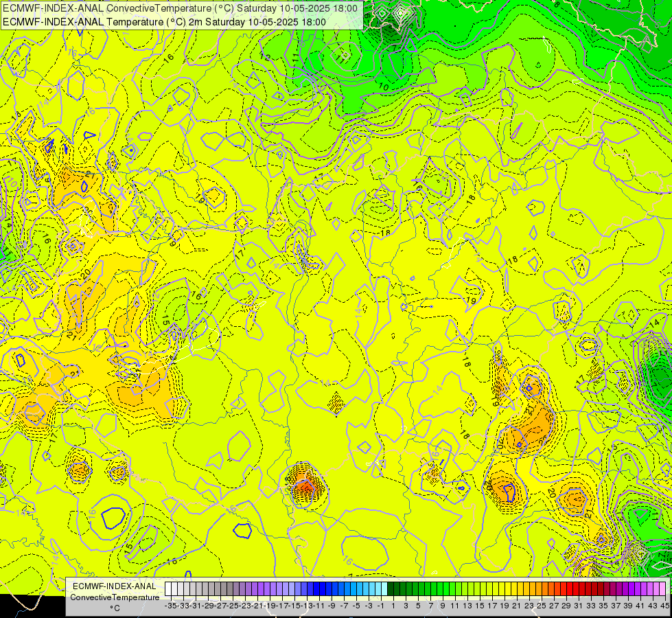Click the legend scale value 5
Screen dimensions: 672x618
tap(418, 606)
